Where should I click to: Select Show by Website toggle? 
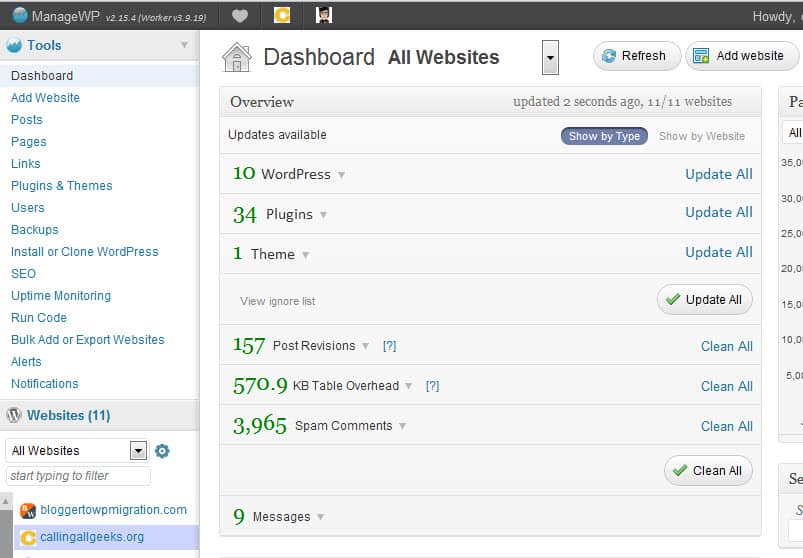pyautogui.click(x=702, y=136)
